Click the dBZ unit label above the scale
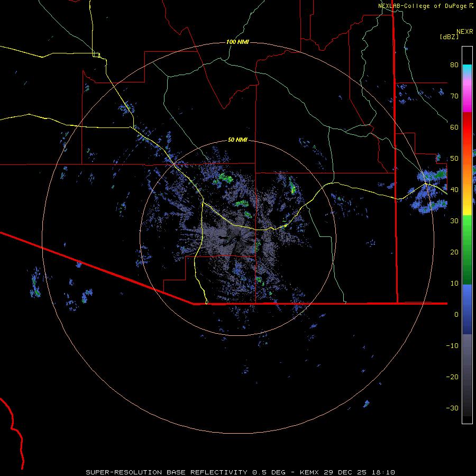 pos(449,36)
